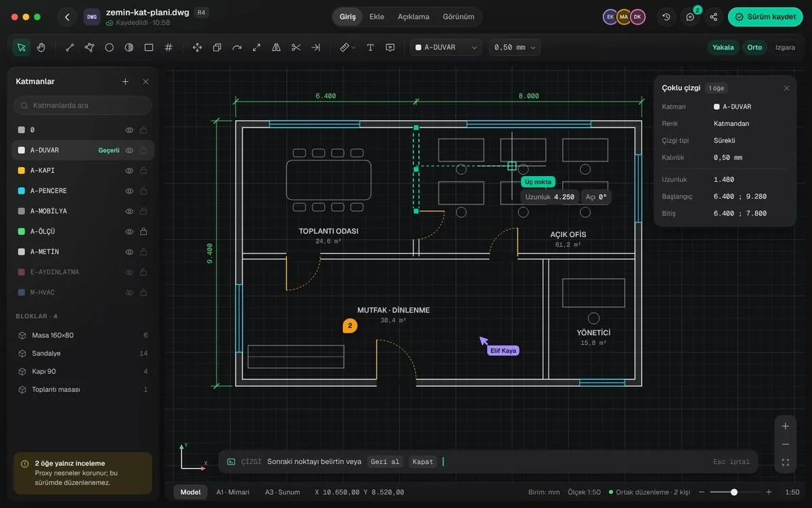The height and width of the screenshot is (508, 812).
Task: Use the Scale tool
Action: pyautogui.click(x=256, y=47)
